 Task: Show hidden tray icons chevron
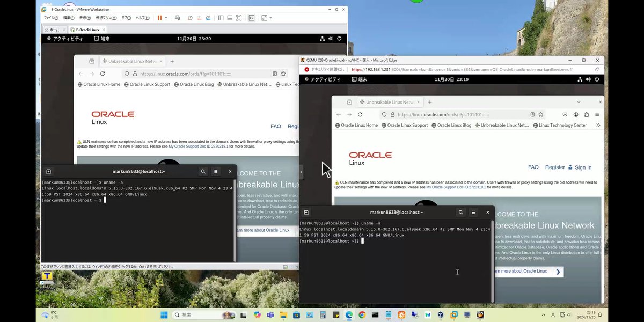[543, 314]
